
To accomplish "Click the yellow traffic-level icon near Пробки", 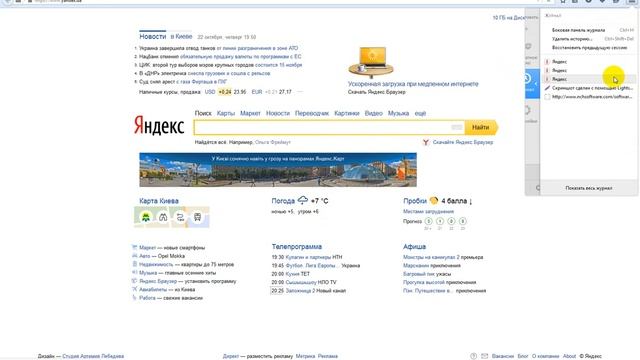I will [433, 200].
